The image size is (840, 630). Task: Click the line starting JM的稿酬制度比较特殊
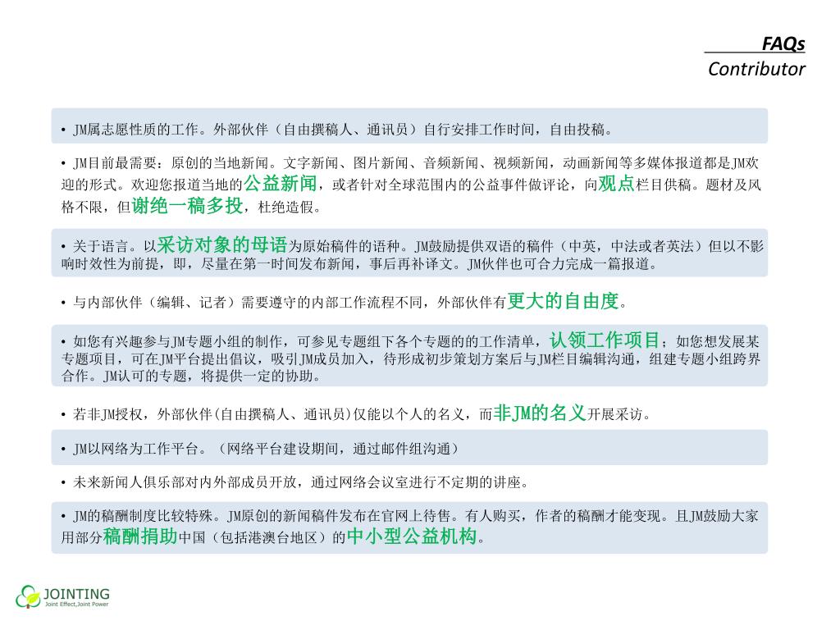tap(409, 516)
